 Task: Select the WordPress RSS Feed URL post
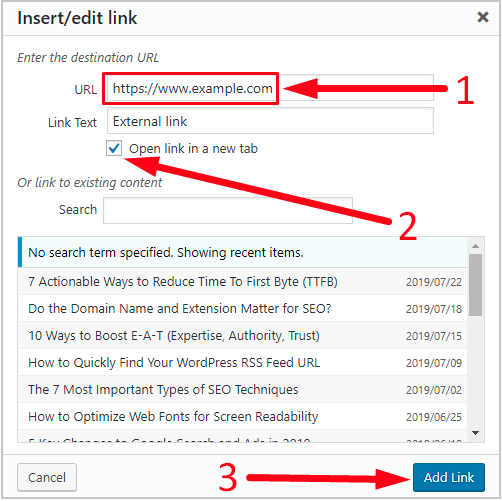click(242, 363)
